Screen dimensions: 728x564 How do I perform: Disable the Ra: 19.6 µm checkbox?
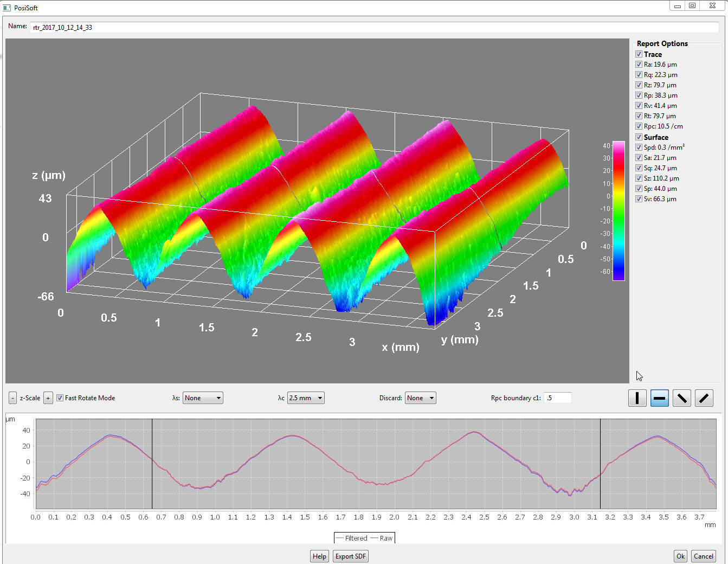click(639, 65)
